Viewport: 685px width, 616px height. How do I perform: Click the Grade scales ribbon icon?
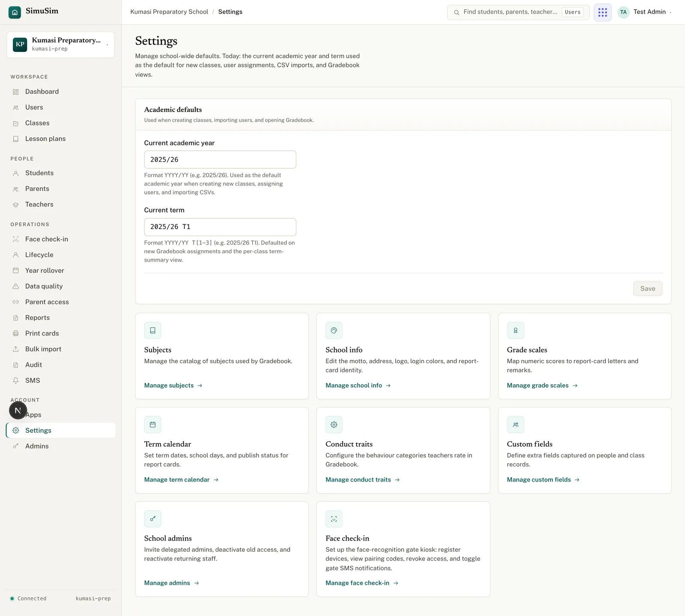[x=515, y=330]
